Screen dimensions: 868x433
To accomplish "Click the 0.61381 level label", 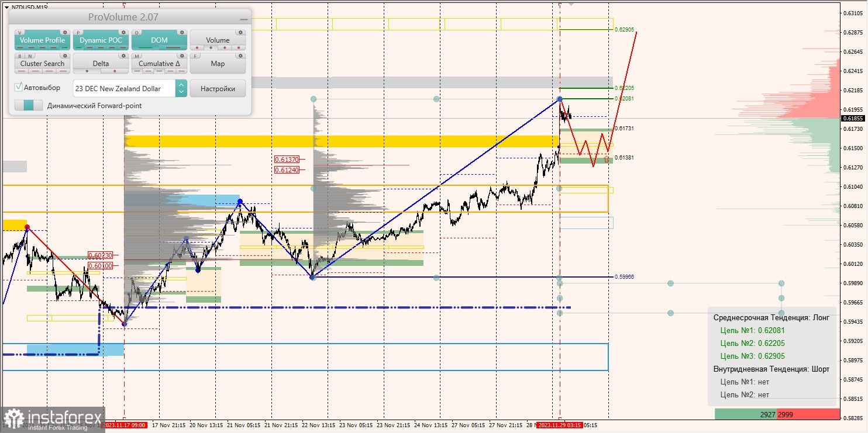I will pyautogui.click(x=625, y=158).
